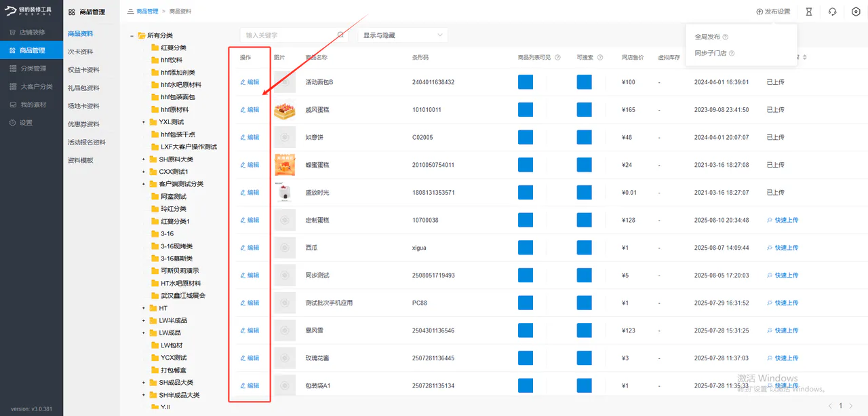The width and height of the screenshot is (868, 416).
Task: Click the help icon next to 同步子门店
Action: coord(732,53)
